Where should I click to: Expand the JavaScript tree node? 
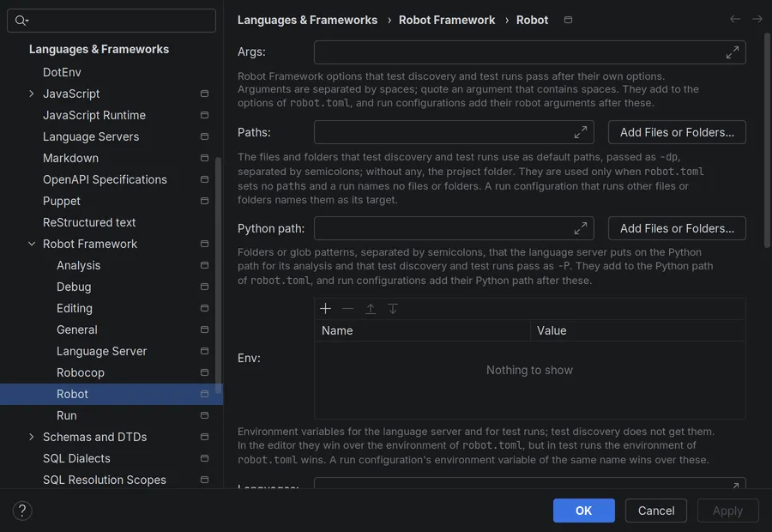coord(32,94)
